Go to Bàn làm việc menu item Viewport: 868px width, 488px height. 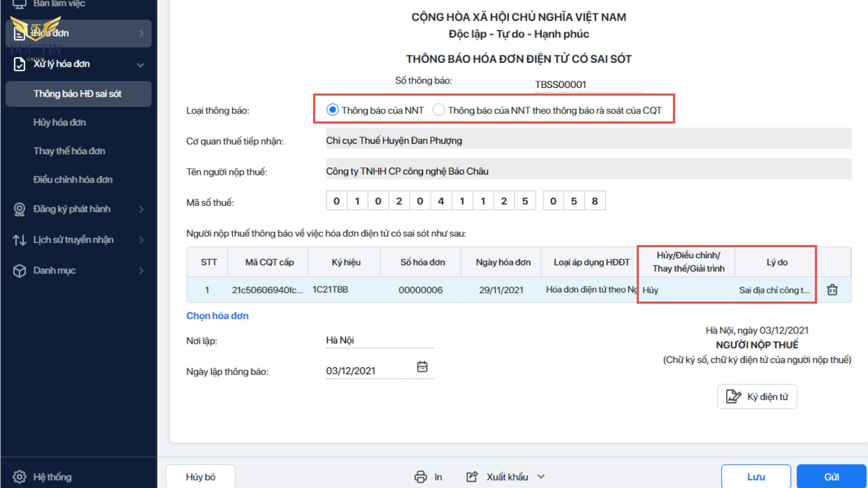coord(59,4)
